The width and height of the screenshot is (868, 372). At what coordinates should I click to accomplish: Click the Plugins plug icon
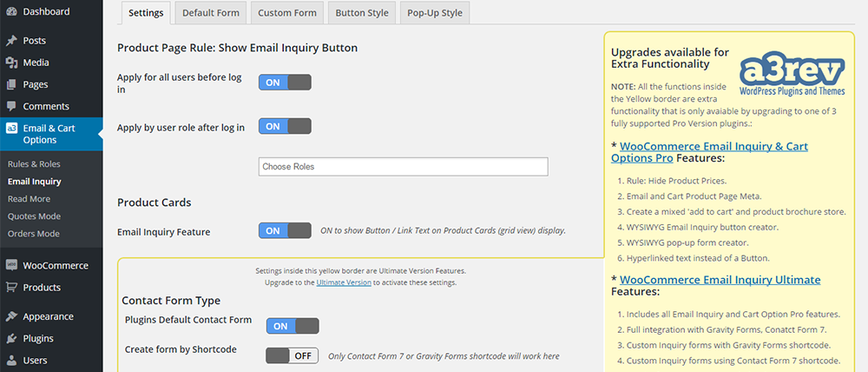[x=11, y=338]
